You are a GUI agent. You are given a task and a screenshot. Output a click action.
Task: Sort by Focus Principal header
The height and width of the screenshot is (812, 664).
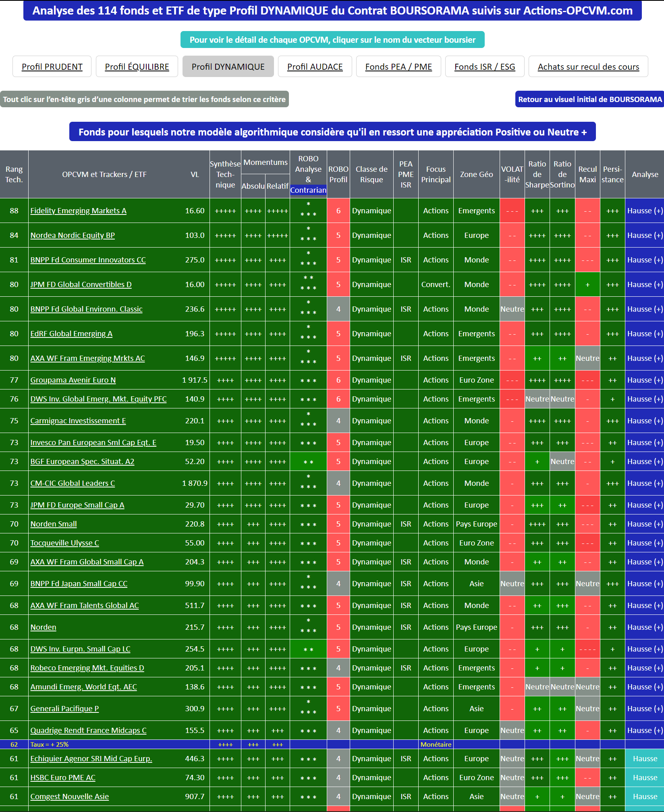pos(436,174)
